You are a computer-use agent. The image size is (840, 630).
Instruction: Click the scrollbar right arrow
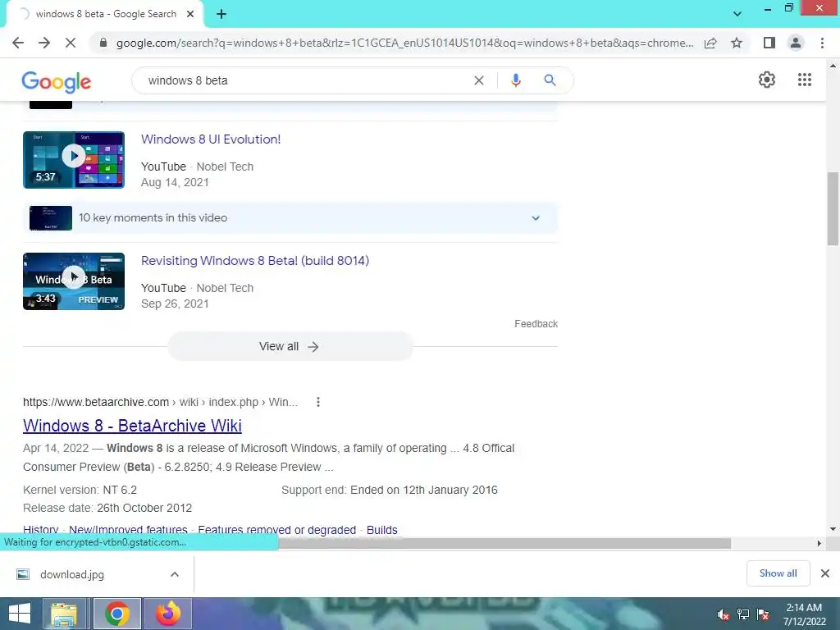[x=819, y=543]
